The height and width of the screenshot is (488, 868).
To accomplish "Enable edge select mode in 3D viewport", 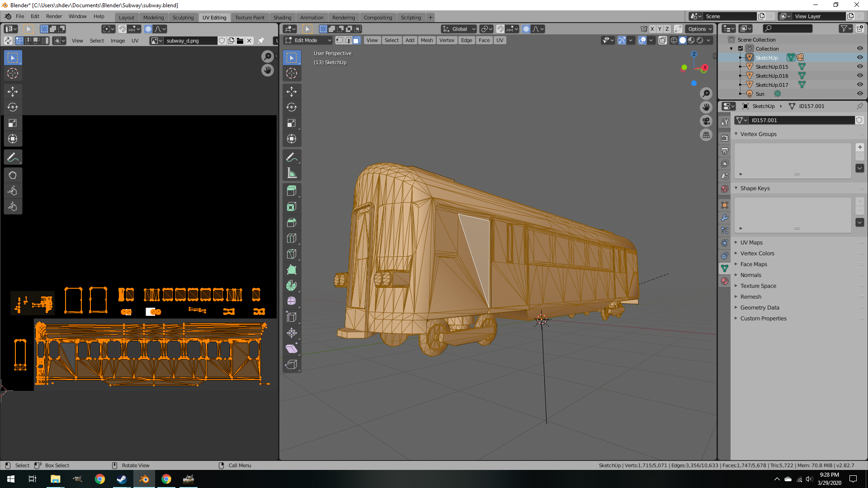I will tap(348, 40).
